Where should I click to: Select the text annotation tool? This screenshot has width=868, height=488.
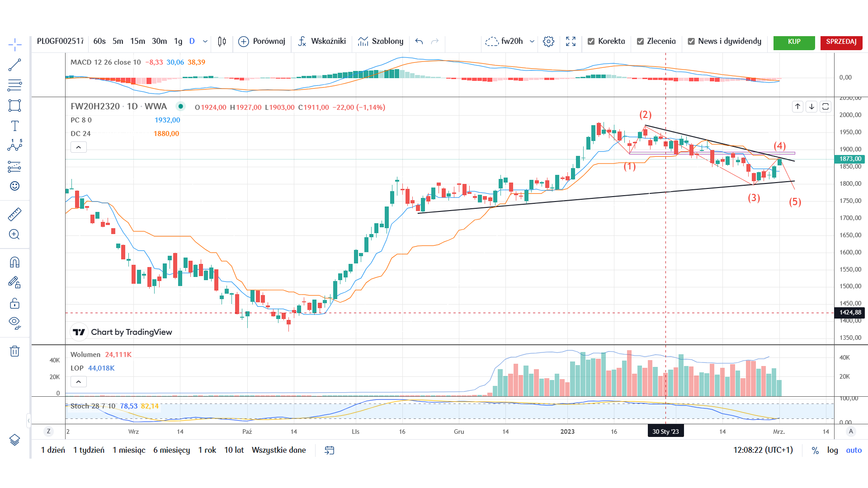14,126
